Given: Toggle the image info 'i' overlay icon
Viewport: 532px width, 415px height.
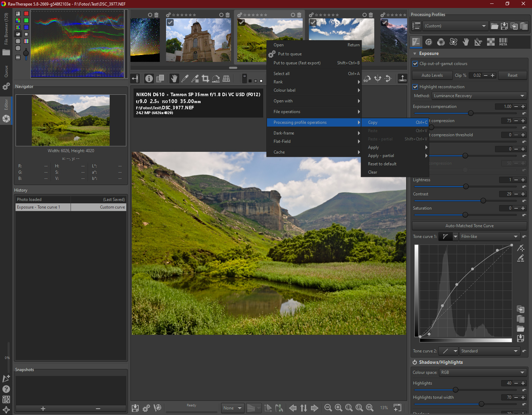Looking at the screenshot, I should [149, 79].
